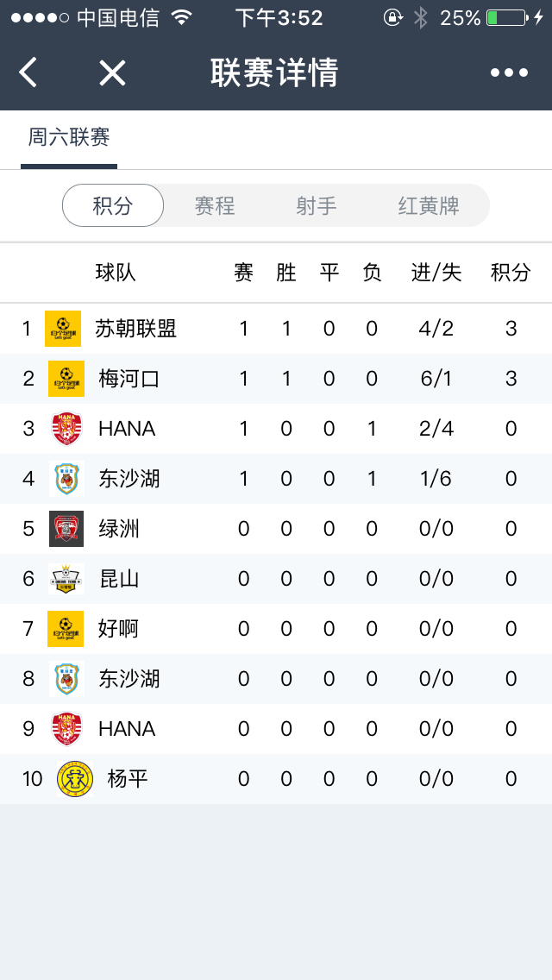Tap the 梅河口 team logo
Screen dimensions: 552x980
pos(66,379)
